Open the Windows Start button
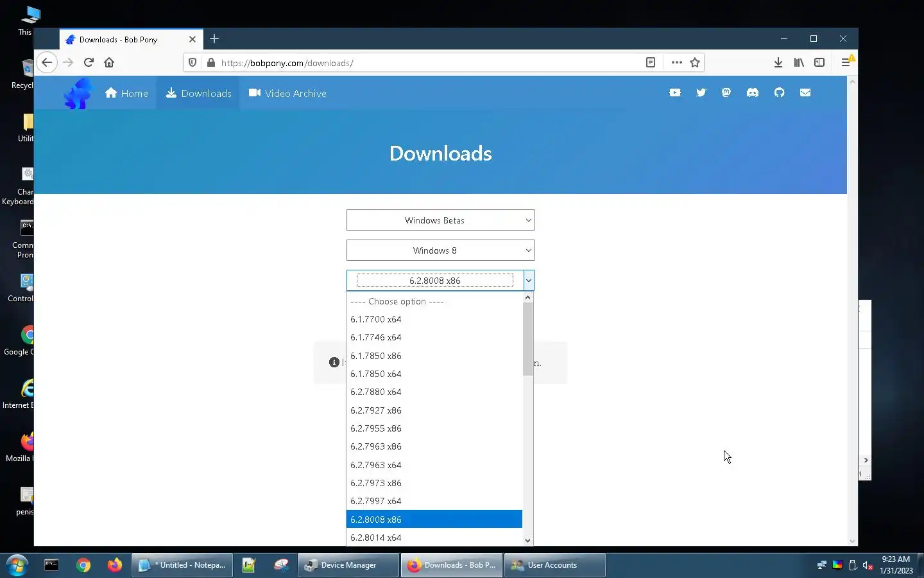This screenshot has width=924, height=578. point(17,565)
